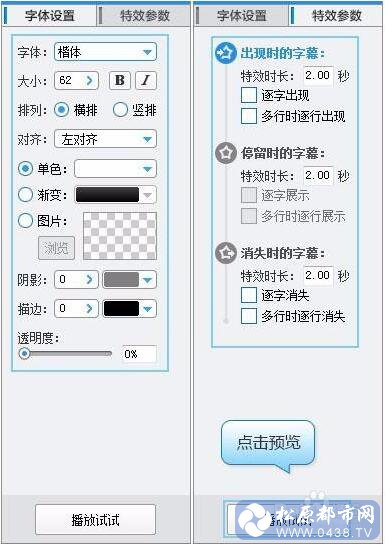The image size is (385, 545).
Task: Enable the 多行时逐行消失 checkbox
Action: (249, 316)
